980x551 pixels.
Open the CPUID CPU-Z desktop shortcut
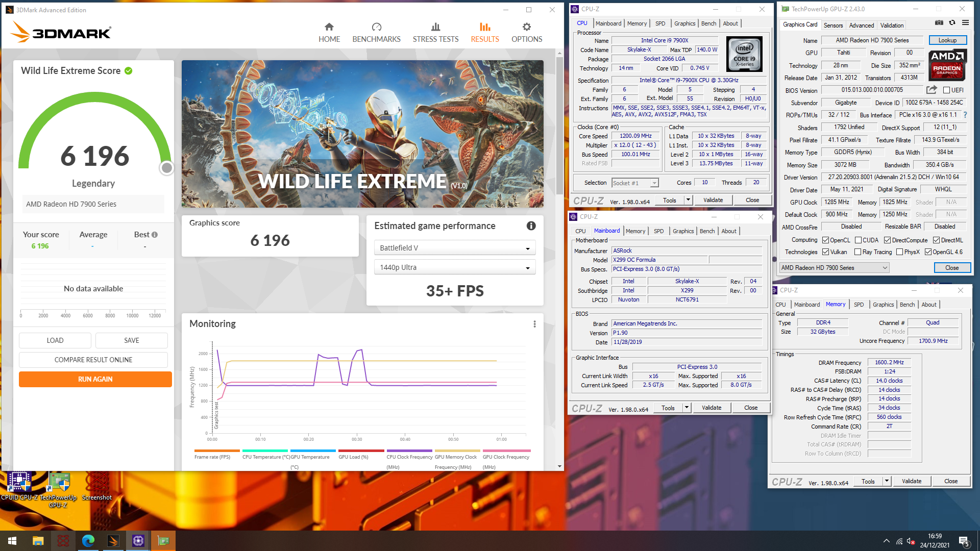pos(19,486)
